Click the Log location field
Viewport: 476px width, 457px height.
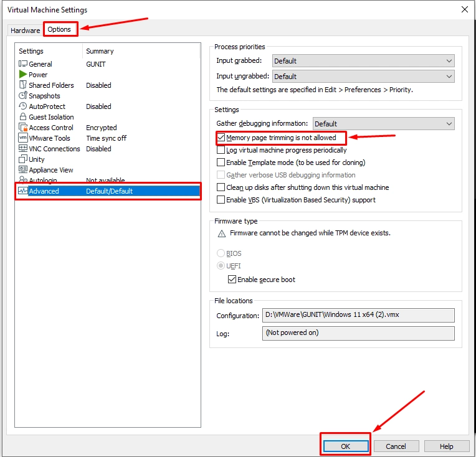coord(358,333)
